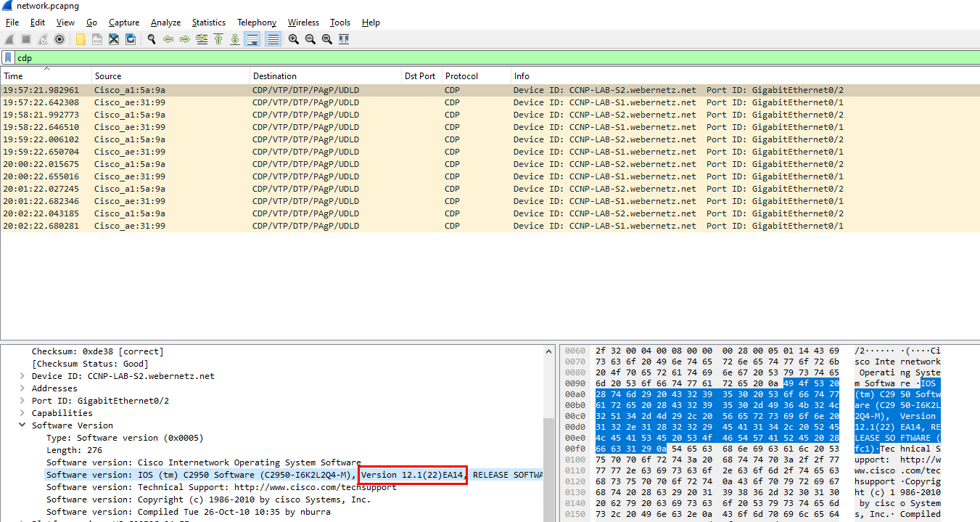Click display filter bookmark icon

(8, 57)
